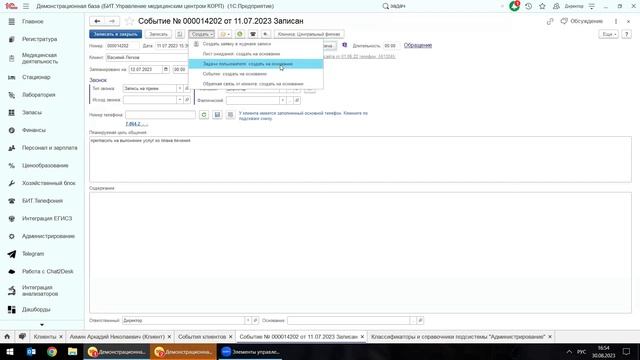Expand the yellow folder dropdown in toolbar
Image resolution: width=640 pixels, height=360 pixels.
[225, 34]
